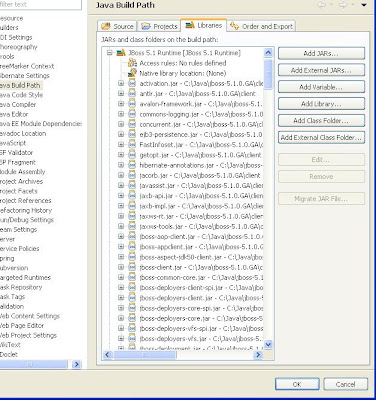Viewport: 376px width, 400px height.
Task: Expand the jboss-deployers-vfs.jar node
Action: coord(121,339)
